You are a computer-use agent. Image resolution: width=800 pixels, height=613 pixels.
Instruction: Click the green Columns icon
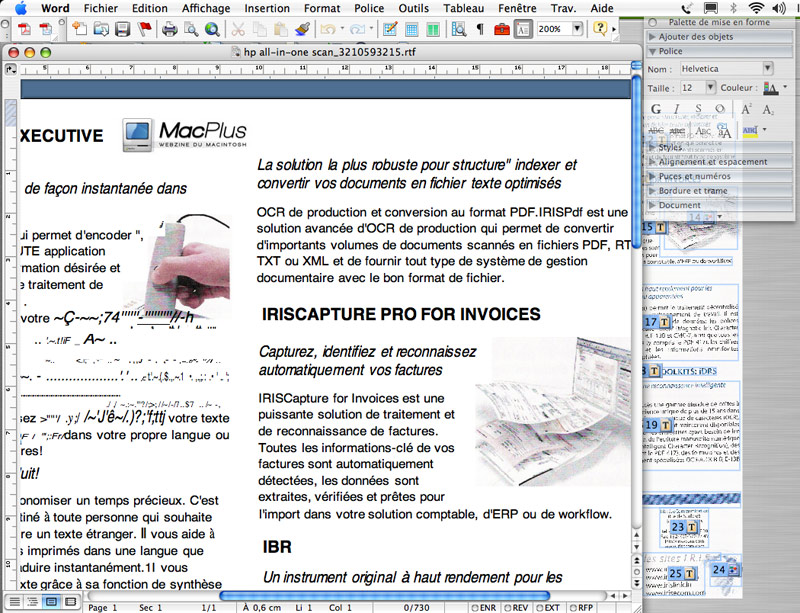click(x=433, y=29)
